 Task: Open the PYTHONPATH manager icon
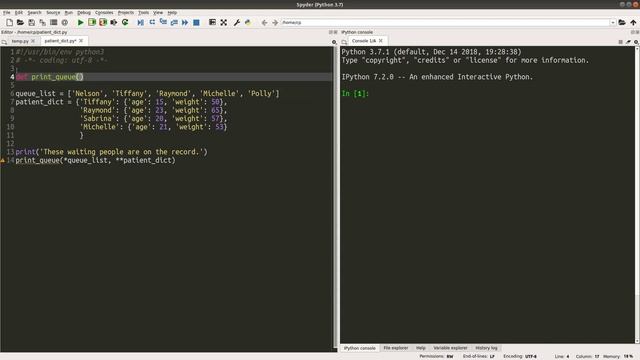pos(248,22)
